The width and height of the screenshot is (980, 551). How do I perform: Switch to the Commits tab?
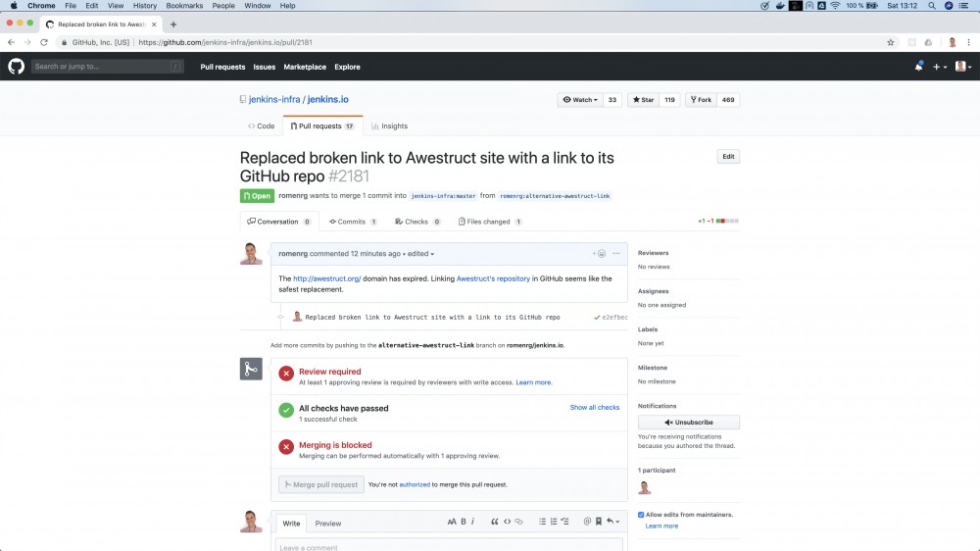(x=353, y=222)
